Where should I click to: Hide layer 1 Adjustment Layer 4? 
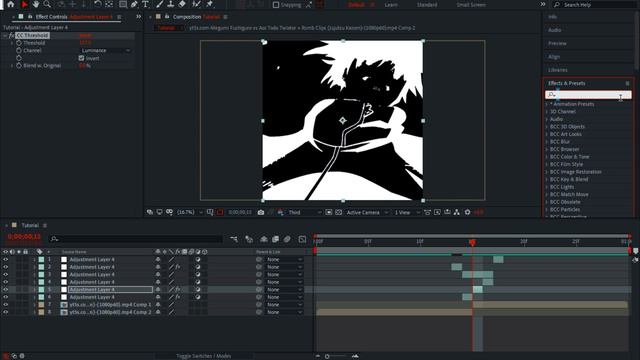5,259
